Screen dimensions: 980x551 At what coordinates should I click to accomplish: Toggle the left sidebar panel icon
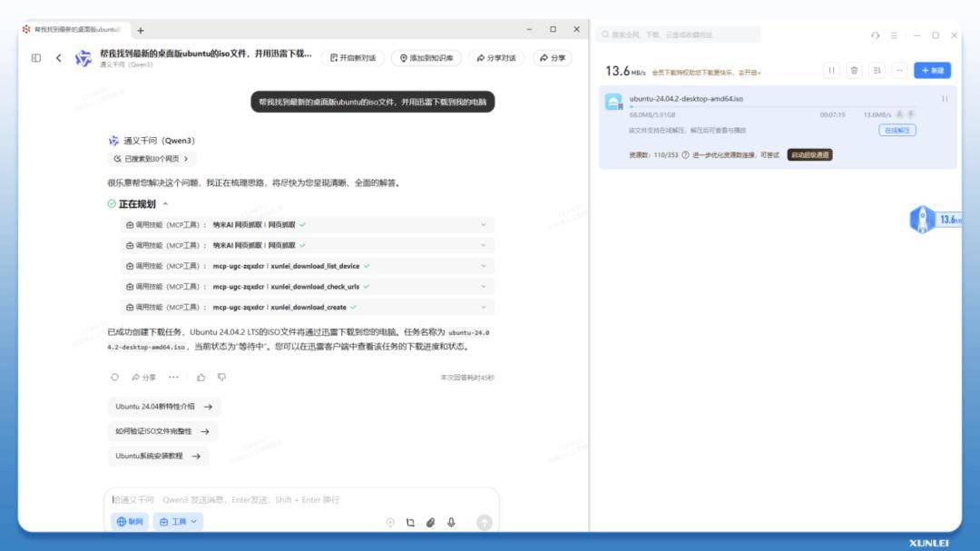click(36, 57)
